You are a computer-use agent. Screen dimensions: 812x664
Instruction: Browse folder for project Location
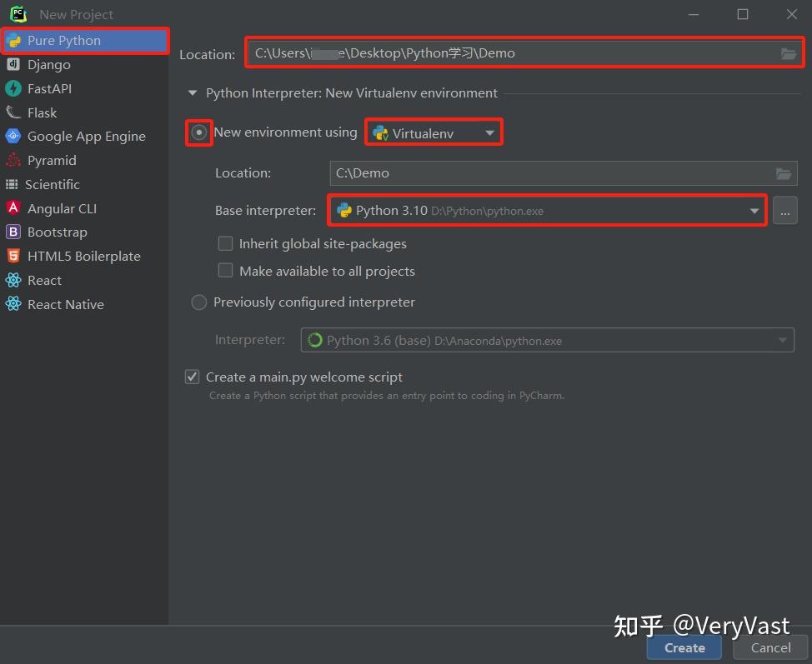788,53
